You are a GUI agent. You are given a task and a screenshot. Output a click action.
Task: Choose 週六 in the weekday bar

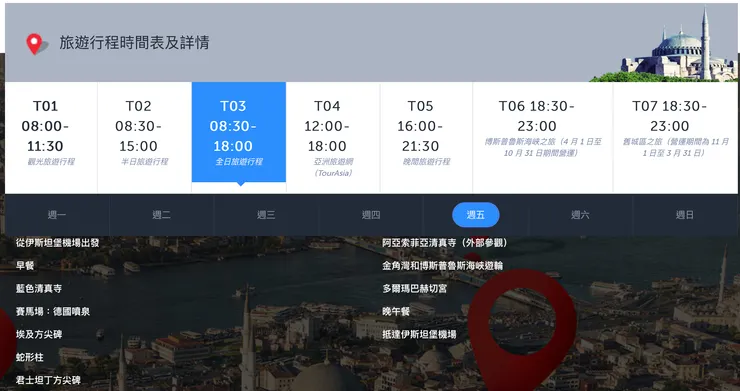pyautogui.click(x=580, y=215)
